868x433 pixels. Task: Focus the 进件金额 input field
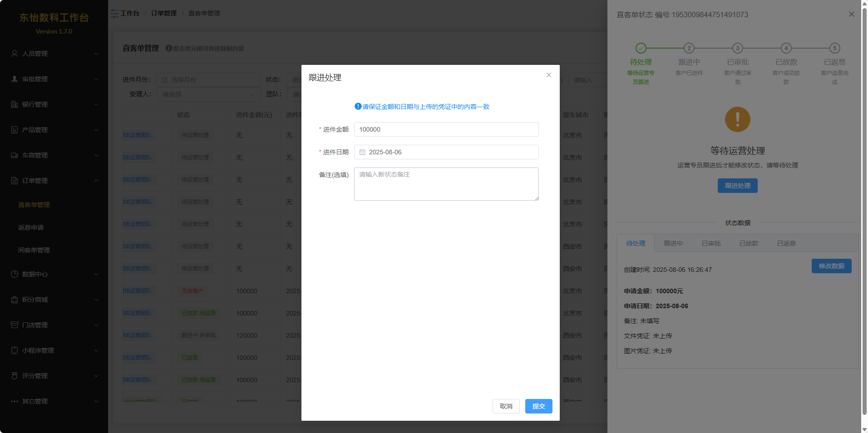(x=446, y=129)
